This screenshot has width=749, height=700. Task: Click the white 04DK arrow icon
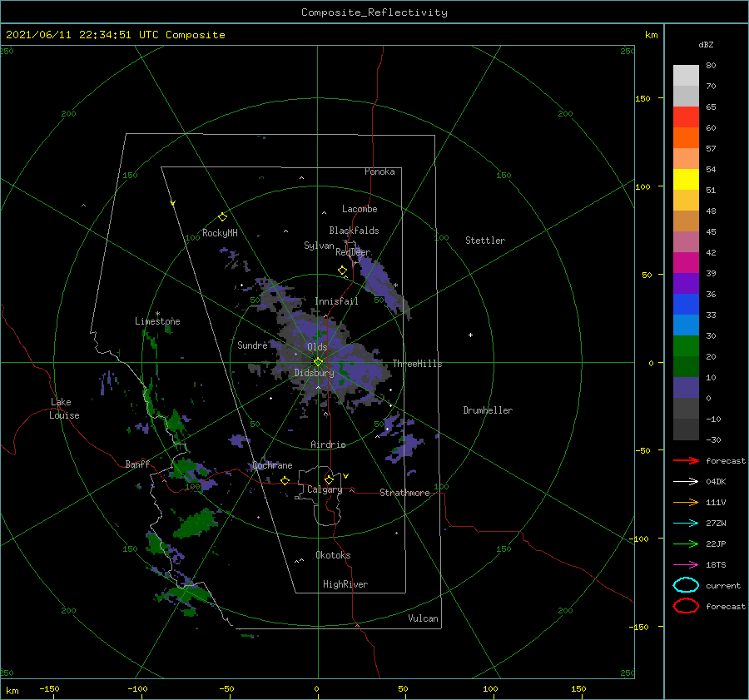686,482
